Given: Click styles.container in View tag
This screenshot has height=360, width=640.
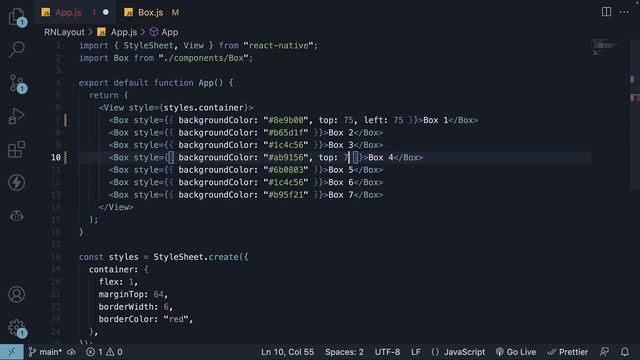Looking at the screenshot, I should [204, 108].
